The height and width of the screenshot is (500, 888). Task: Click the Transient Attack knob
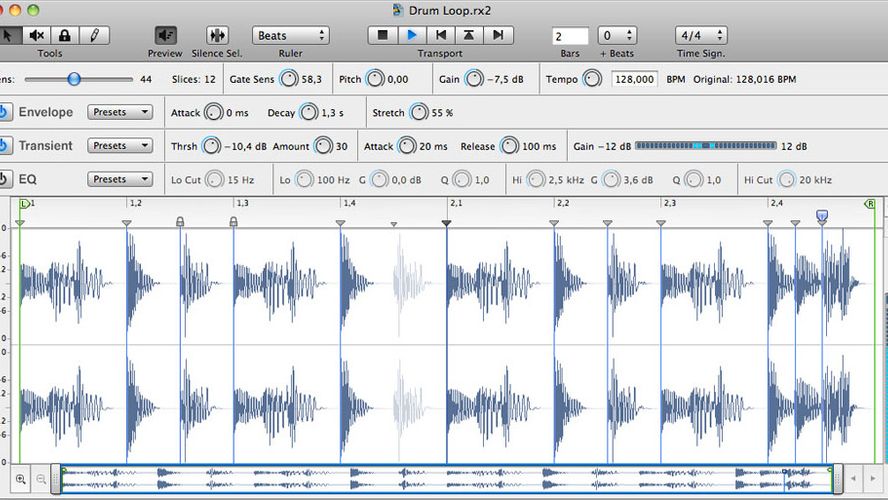[x=407, y=146]
